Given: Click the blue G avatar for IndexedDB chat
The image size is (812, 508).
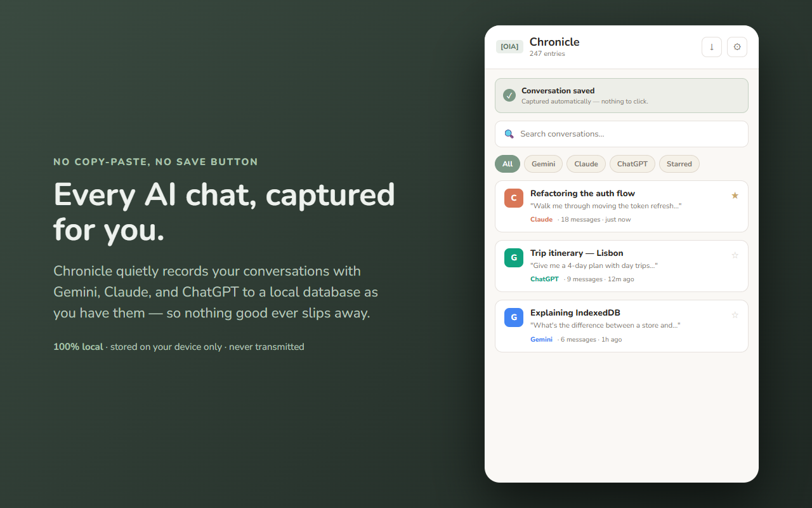Looking at the screenshot, I should click(x=514, y=317).
